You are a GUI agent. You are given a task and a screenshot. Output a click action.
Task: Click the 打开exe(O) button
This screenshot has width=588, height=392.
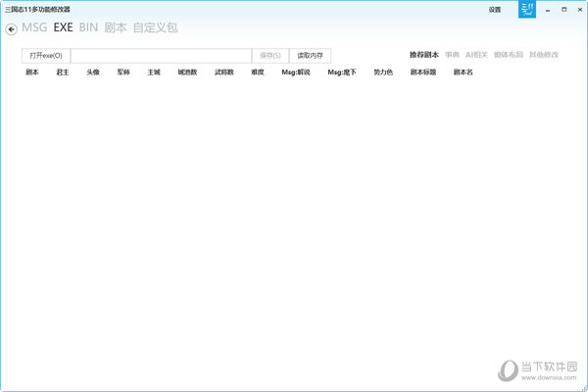click(x=46, y=56)
